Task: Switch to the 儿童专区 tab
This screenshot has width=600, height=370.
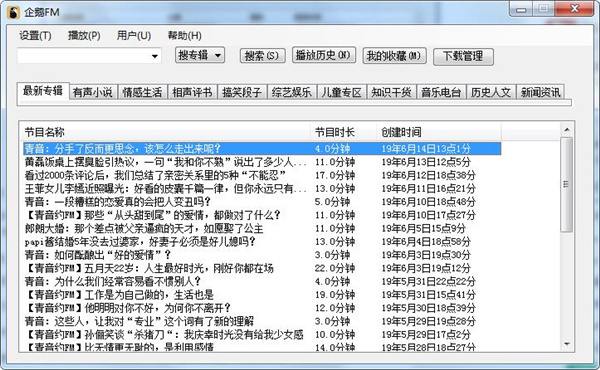Action: click(341, 92)
